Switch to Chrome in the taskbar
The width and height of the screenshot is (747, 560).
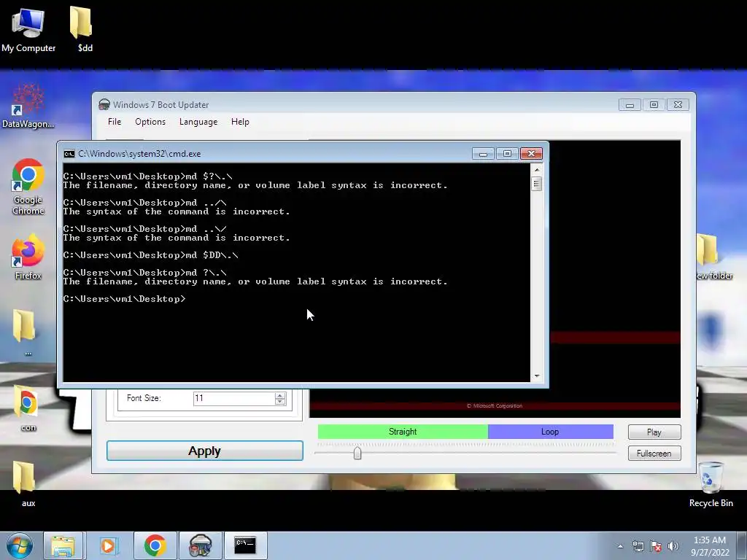pyautogui.click(x=155, y=545)
